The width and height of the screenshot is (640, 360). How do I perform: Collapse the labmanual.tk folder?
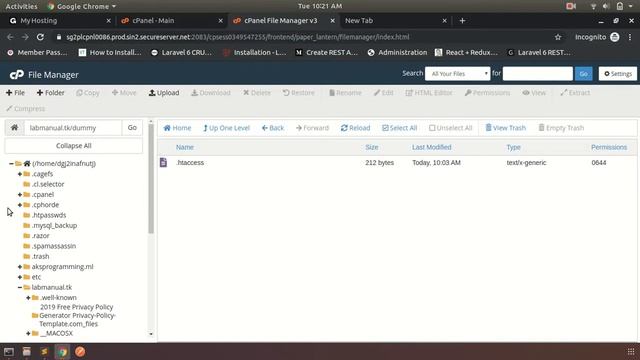point(20,287)
